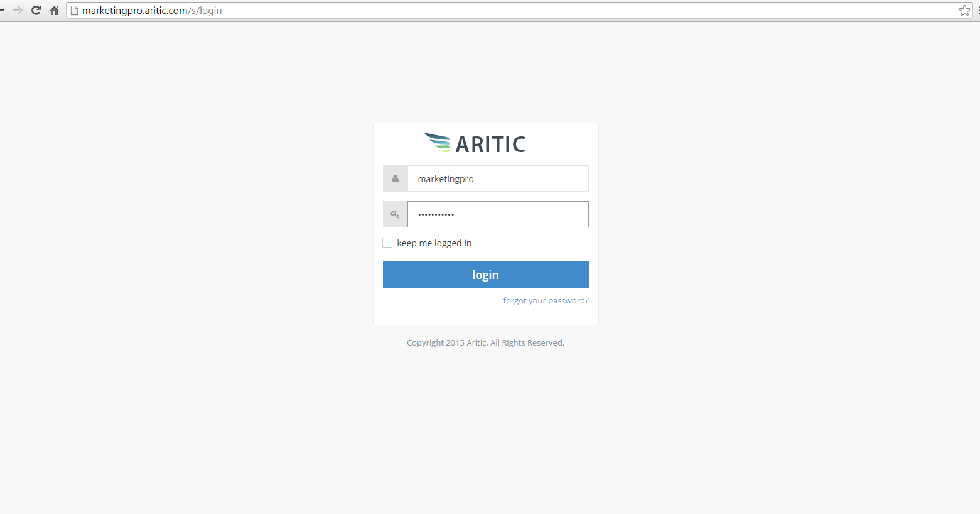Click the browser forward arrow
980x514 pixels.
point(18,10)
